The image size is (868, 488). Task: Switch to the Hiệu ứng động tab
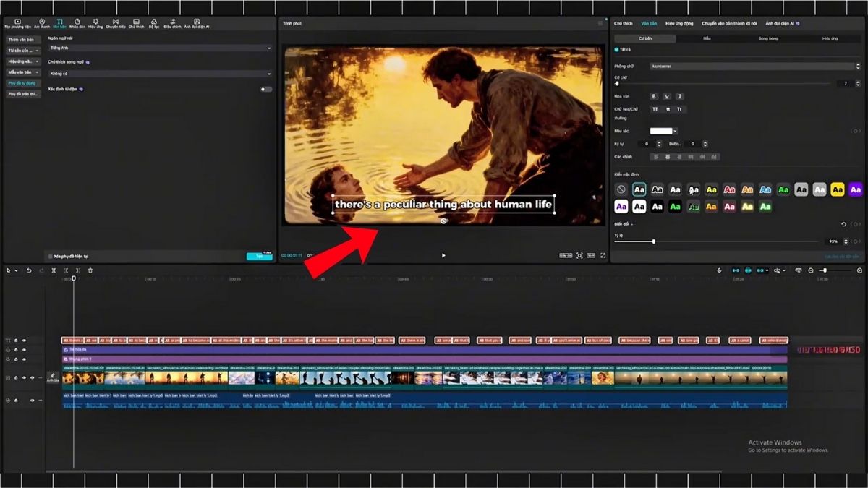pos(679,24)
